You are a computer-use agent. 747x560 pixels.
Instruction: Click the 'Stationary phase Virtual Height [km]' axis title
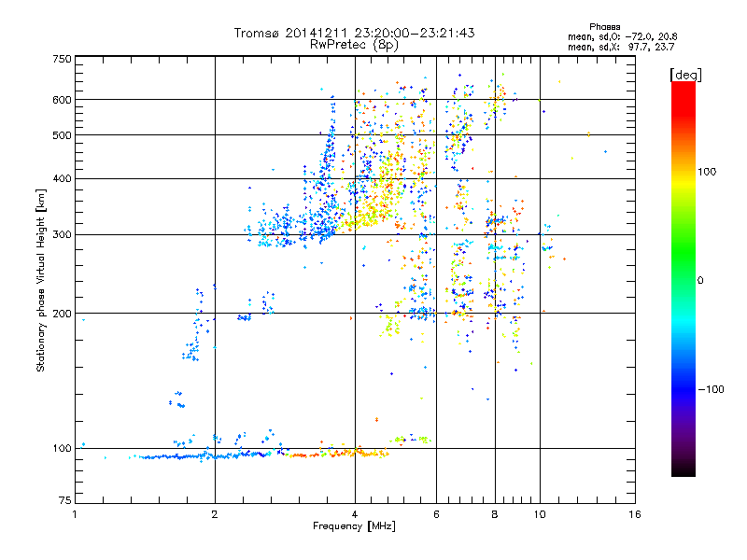[x=41, y=280]
